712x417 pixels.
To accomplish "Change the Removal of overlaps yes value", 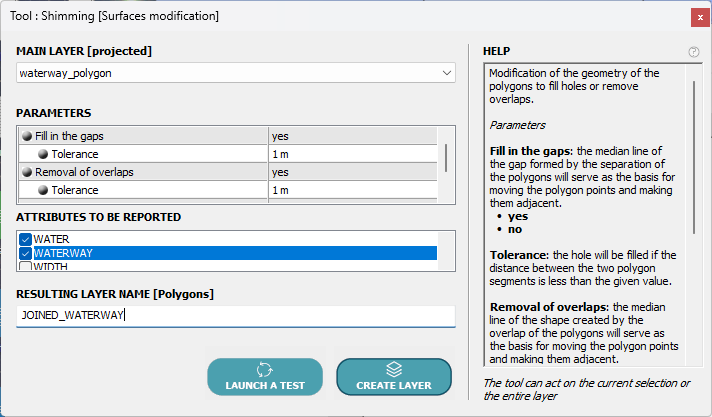I will 352,172.
